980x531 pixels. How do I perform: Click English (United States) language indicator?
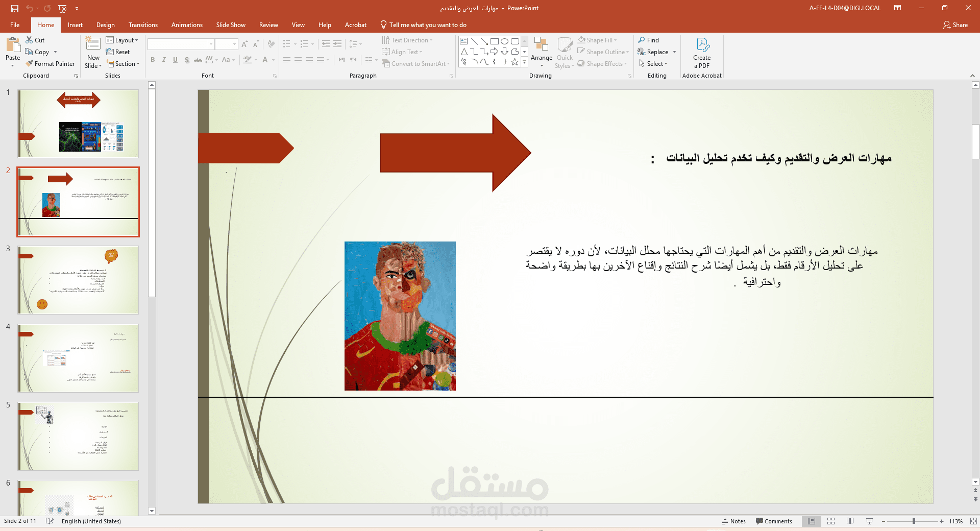91,521
